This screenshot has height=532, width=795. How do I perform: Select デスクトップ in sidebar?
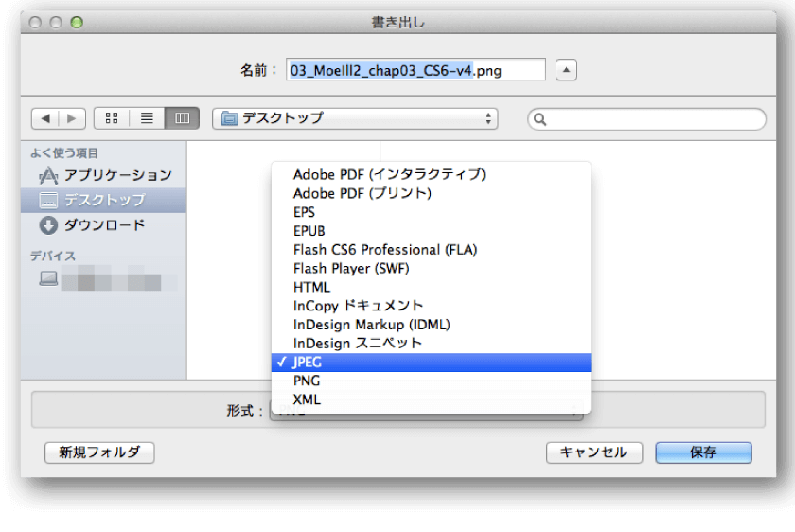(104, 201)
